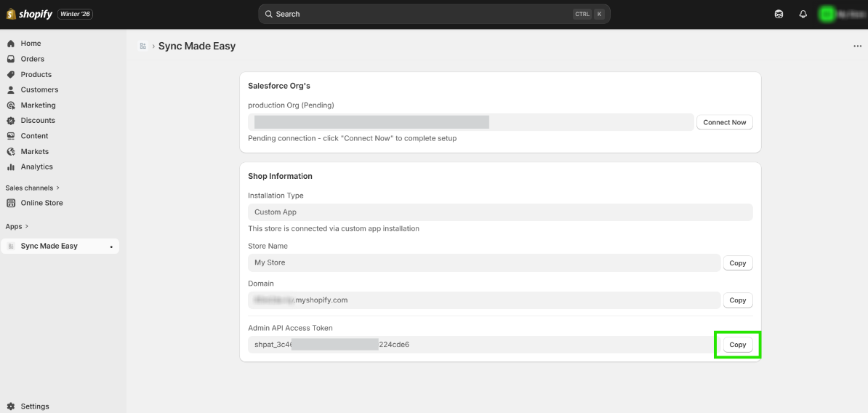Click the Shopify logo icon
868x413 pixels.
click(11, 14)
